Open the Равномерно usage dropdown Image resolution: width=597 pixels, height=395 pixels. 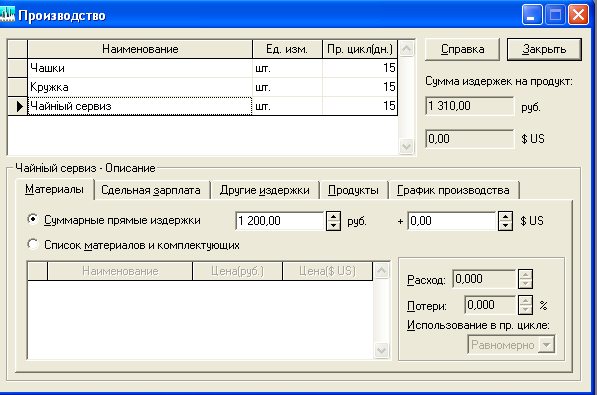click(546, 345)
